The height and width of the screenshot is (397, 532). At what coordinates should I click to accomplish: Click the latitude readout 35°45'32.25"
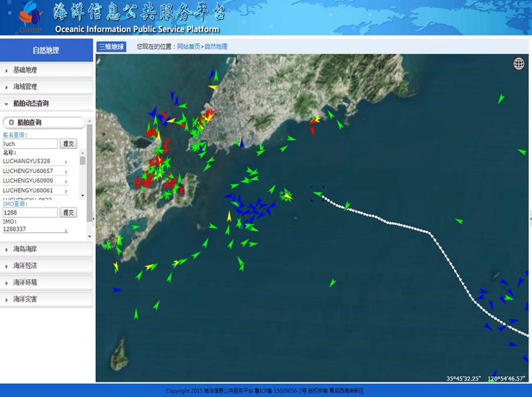[464, 378]
